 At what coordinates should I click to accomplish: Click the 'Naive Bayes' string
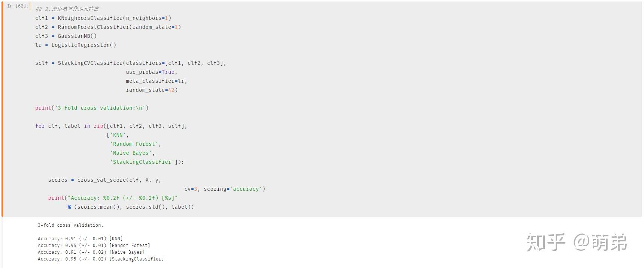[132, 153]
